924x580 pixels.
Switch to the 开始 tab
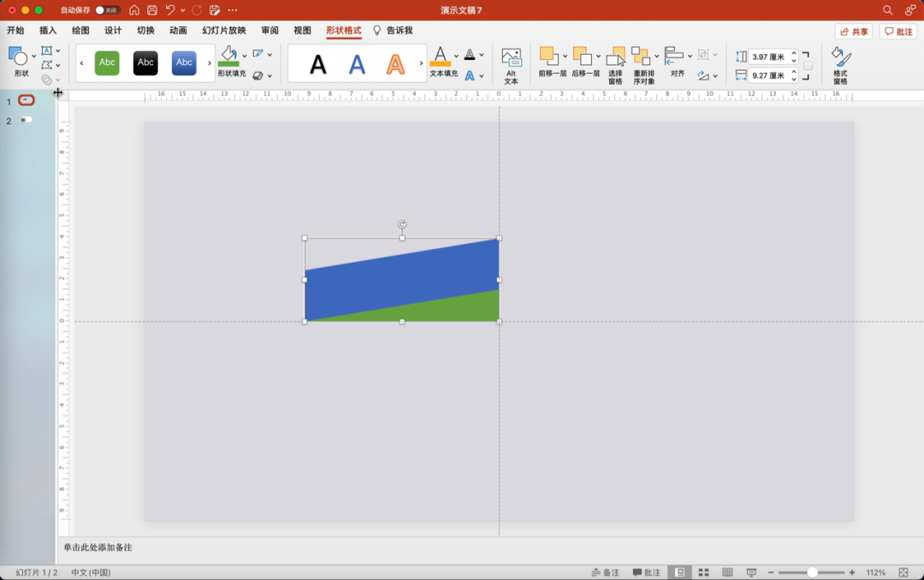(15, 30)
